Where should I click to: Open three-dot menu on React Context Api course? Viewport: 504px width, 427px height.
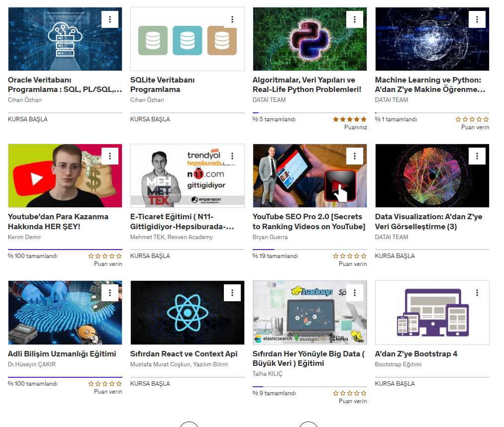tap(232, 293)
